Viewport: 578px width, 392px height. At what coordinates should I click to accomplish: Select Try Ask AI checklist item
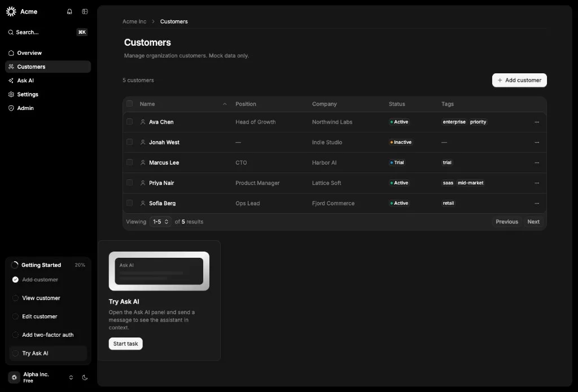pos(48,353)
